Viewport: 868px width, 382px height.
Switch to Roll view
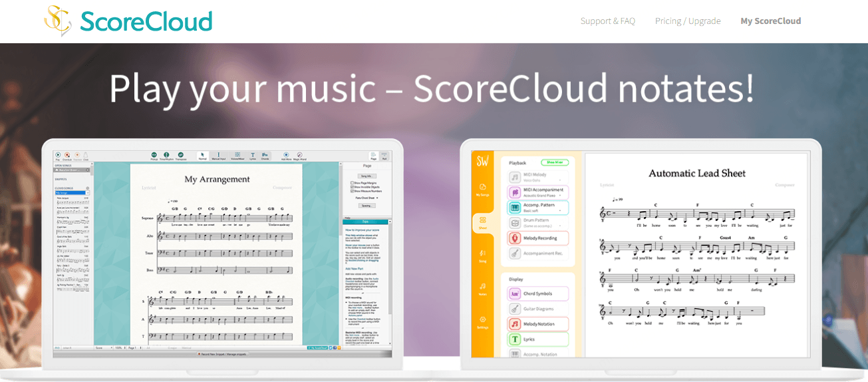(x=384, y=156)
